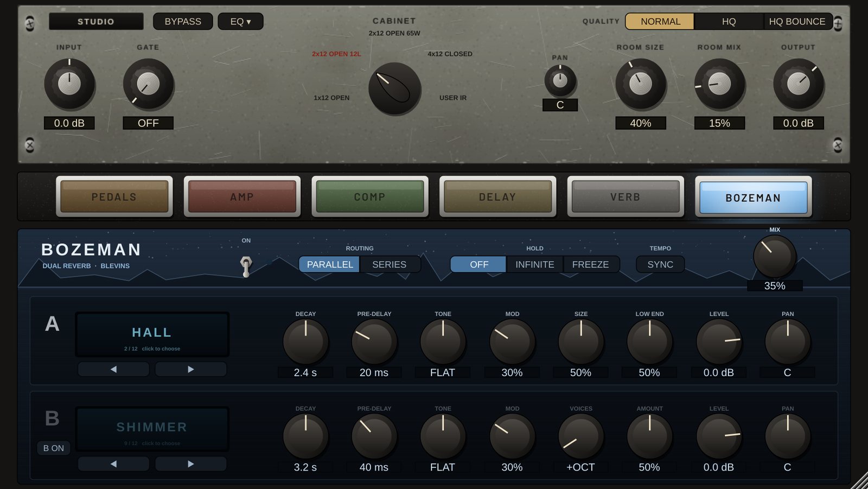This screenshot has height=489, width=868.
Task: Click the reverb A DECAY knob
Action: [x=305, y=342]
